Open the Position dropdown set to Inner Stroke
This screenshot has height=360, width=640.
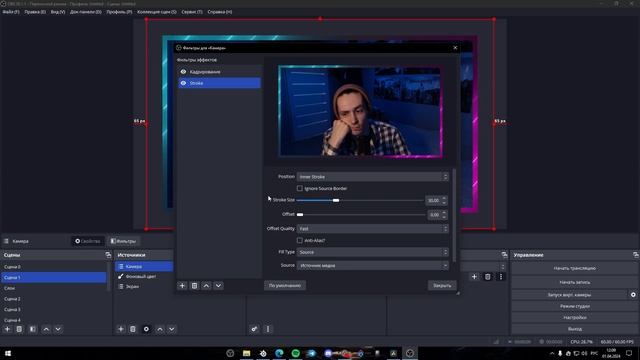373,177
